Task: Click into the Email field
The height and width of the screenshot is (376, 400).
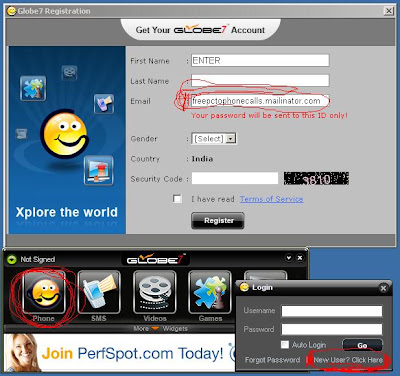Action: click(x=260, y=101)
